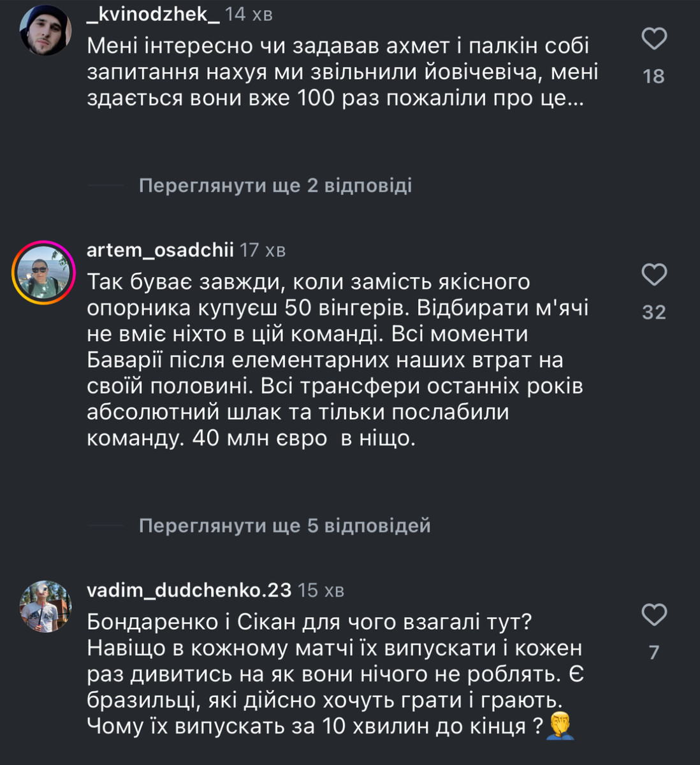The width and height of the screenshot is (700, 765).
Task: Click the 7 likes count
Action: [653, 652]
